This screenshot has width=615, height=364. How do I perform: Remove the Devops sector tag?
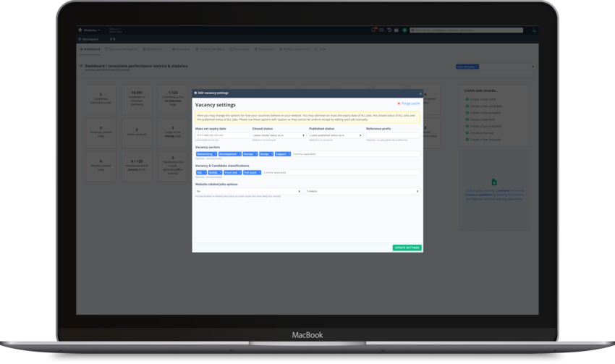point(256,154)
